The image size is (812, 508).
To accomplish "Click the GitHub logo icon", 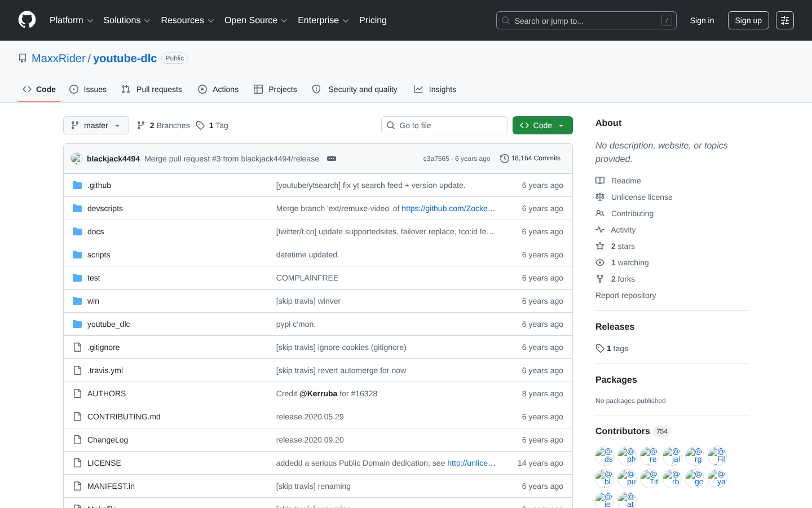I will click(27, 20).
